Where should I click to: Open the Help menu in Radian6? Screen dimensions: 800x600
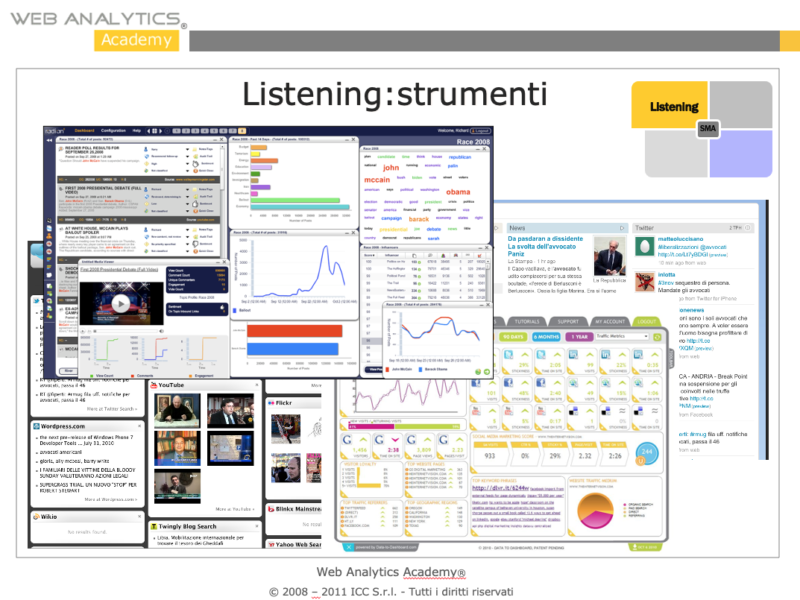(x=137, y=131)
